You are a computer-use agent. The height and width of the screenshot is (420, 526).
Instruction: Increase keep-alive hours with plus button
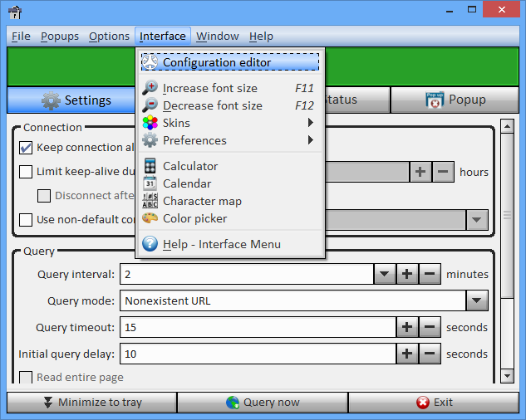tap(420, 172)
